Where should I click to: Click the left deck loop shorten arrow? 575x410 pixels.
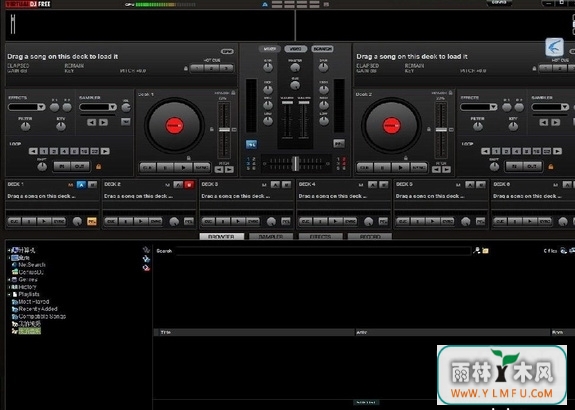click(33, 151)
